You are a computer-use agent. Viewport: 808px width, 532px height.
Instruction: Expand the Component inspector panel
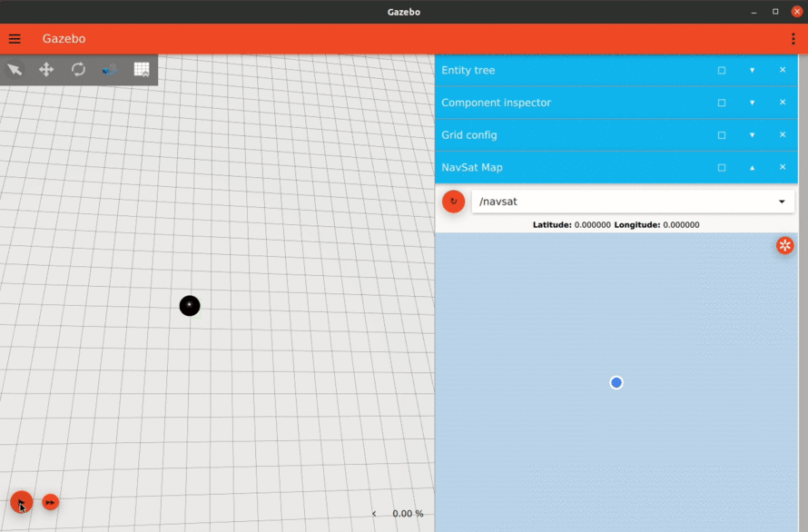753,103
